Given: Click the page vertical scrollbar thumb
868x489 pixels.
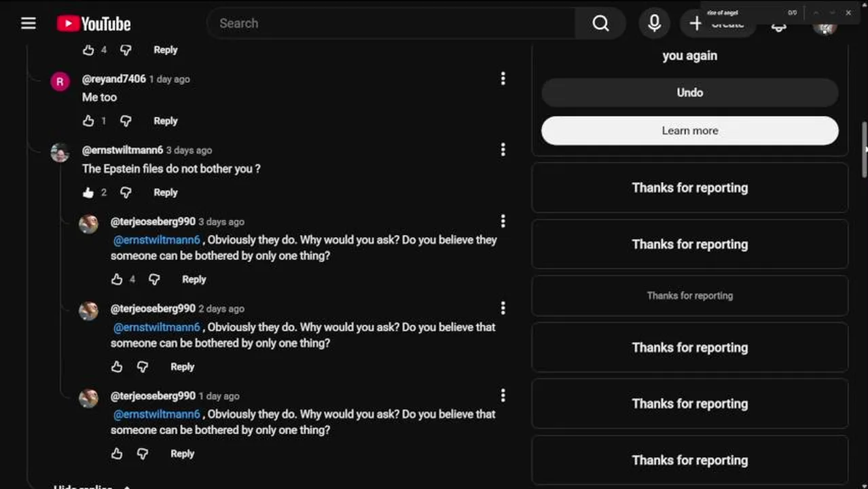Looking at the screenshot, I should pyautogui.click(x=865, y=150).
